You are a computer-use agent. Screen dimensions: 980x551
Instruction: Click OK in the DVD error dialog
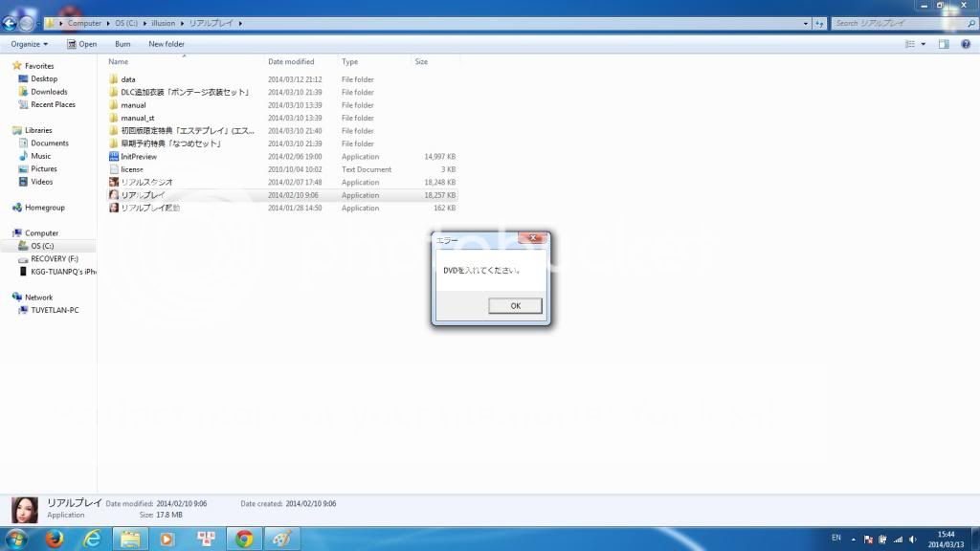pos(515,306)
